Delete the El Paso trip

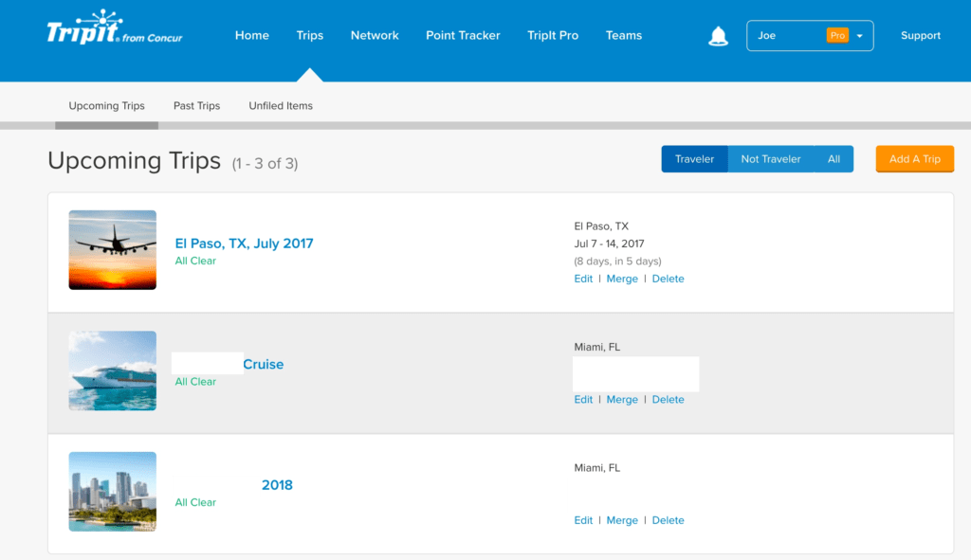(x=668, y=279)
